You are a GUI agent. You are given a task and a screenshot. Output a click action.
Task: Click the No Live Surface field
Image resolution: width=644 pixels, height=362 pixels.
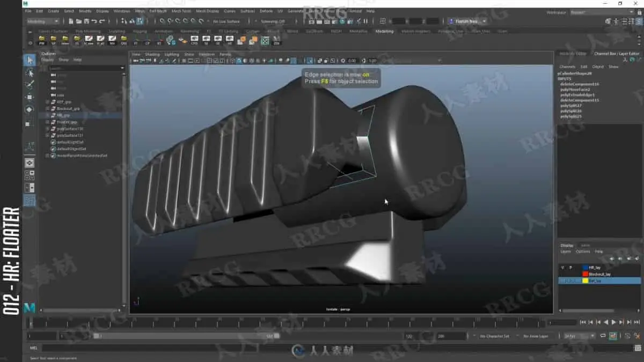226,21
